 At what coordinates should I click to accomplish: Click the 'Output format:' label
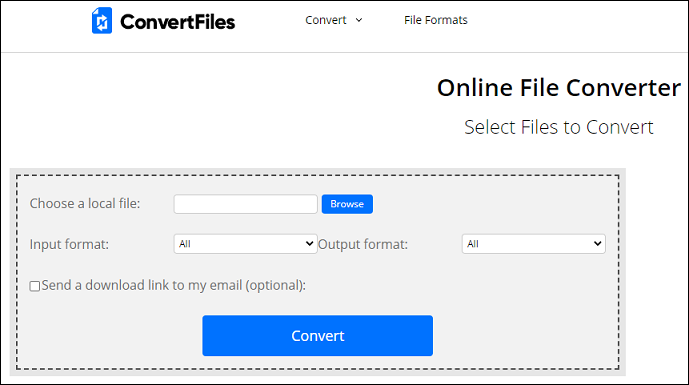(x=363, y=244)
